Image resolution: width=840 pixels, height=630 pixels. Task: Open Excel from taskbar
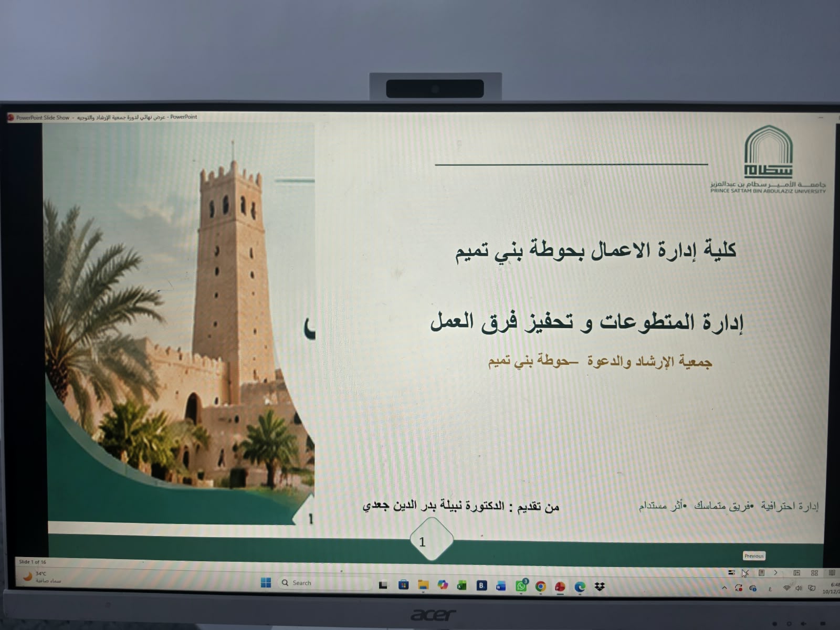[462, 585]
